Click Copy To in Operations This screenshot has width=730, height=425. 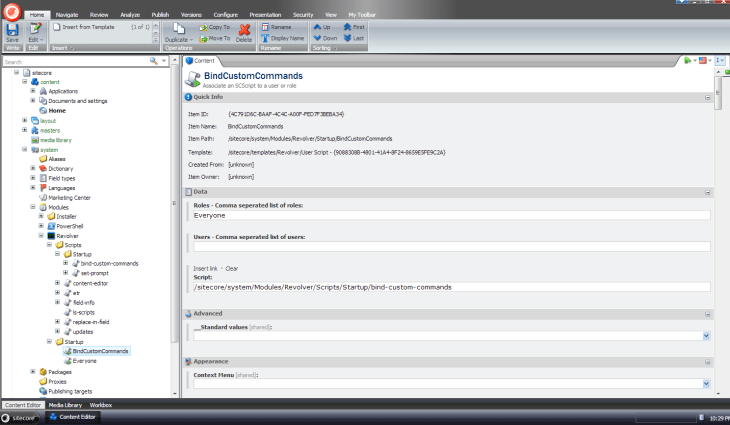[x=215, y=27]
